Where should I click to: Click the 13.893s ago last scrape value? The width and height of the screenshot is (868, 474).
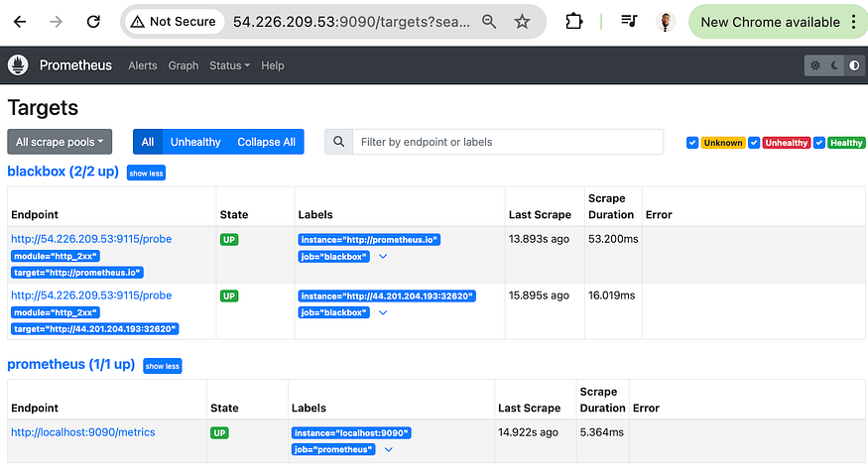(x=539, y=239)
